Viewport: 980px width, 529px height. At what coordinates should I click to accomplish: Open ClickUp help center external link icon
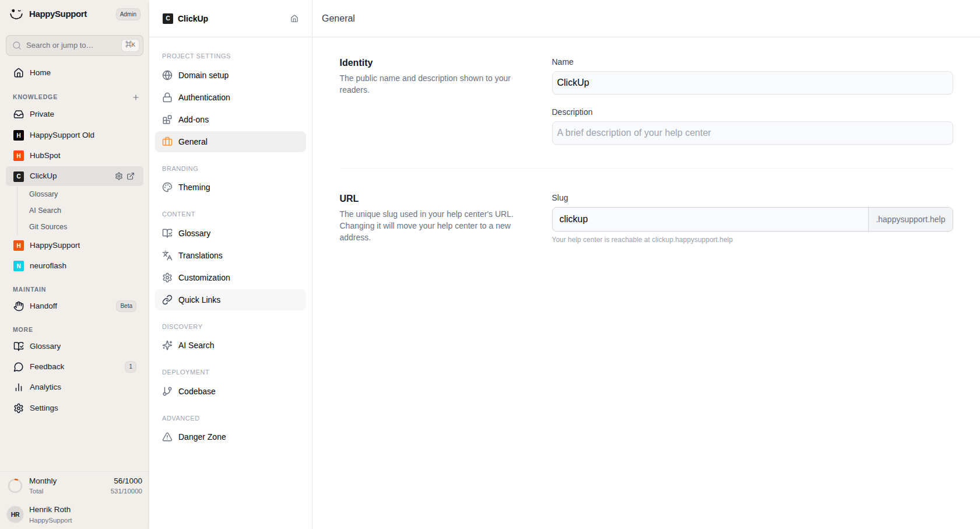[131, 176]
